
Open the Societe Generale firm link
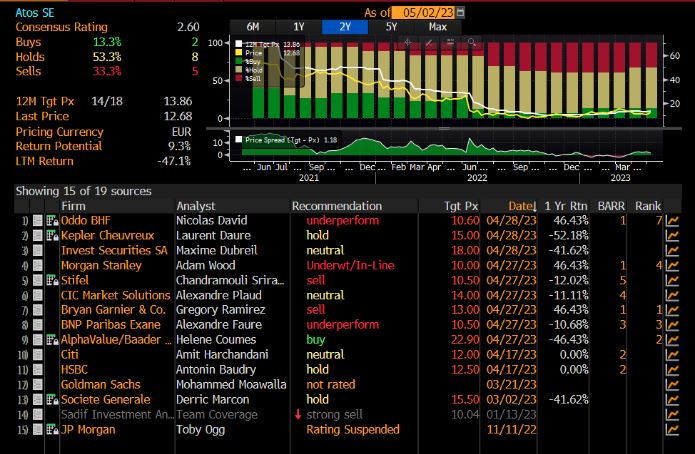pos(105,399)
